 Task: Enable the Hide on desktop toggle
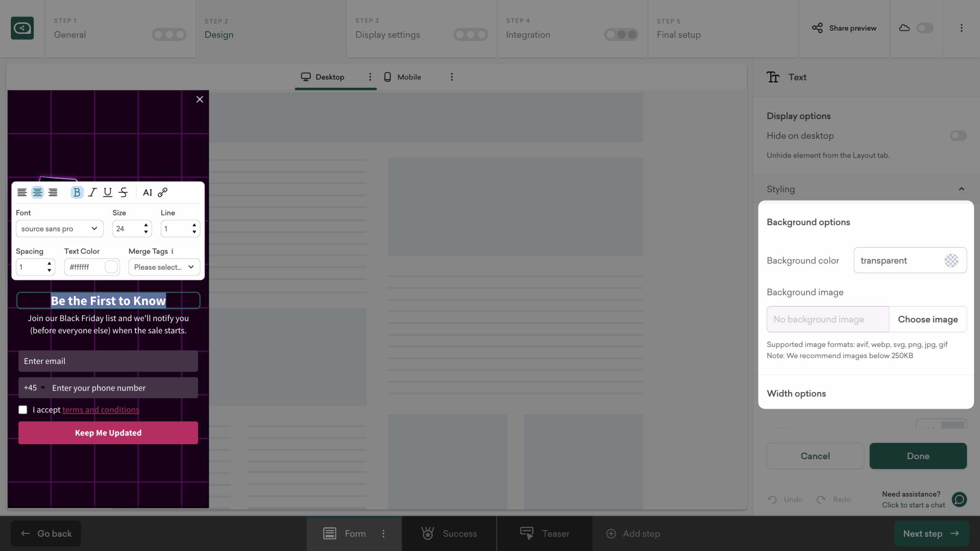[x=957, y=135]
